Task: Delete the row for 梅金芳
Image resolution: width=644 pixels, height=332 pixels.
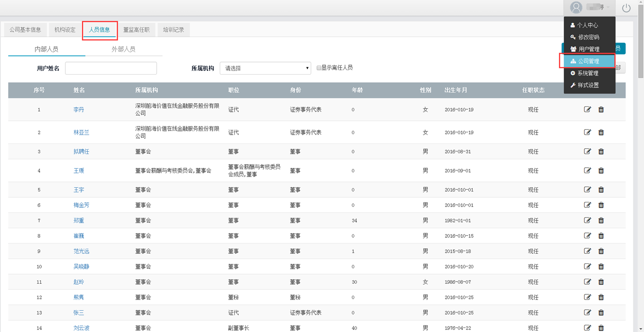Action: (x=601, y=205)
